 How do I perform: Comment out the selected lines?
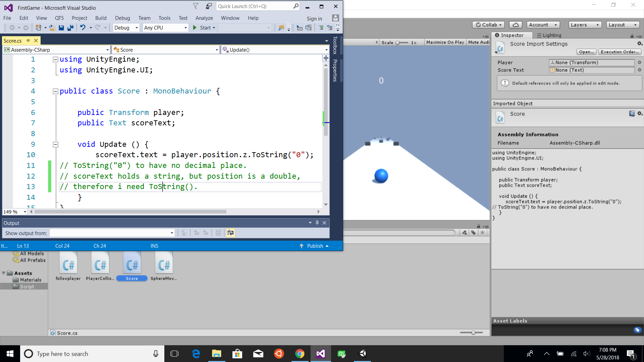coord(321,28)
